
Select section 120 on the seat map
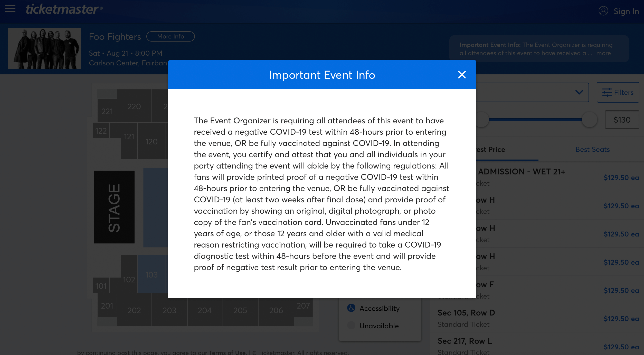pos(151,141)
